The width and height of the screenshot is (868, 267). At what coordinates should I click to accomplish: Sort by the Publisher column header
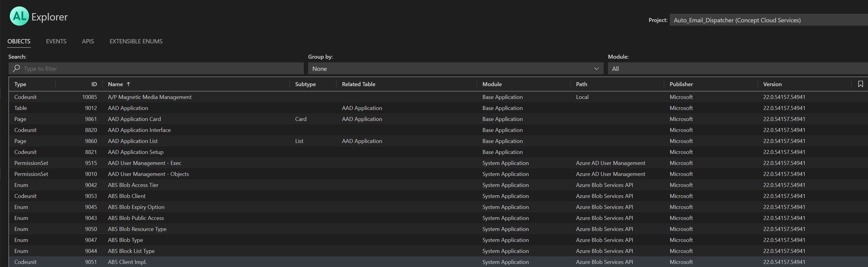pos(681,84)
